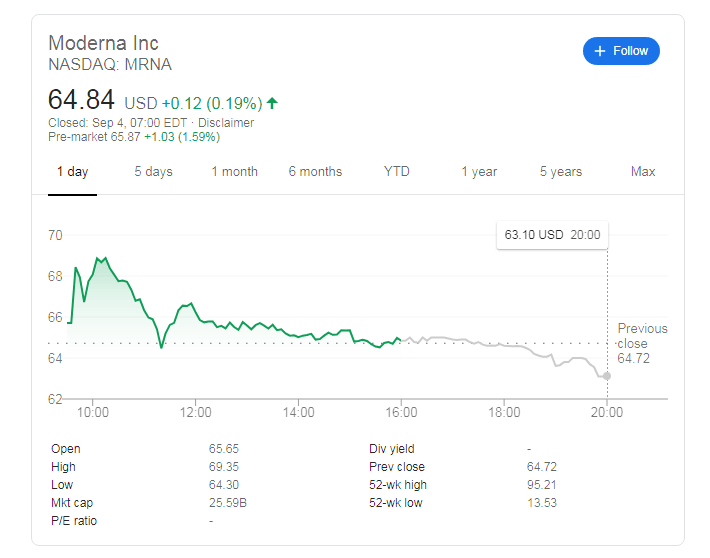
Task: Click the green chart peak near 10:00
Action: [x=100, y=258]
